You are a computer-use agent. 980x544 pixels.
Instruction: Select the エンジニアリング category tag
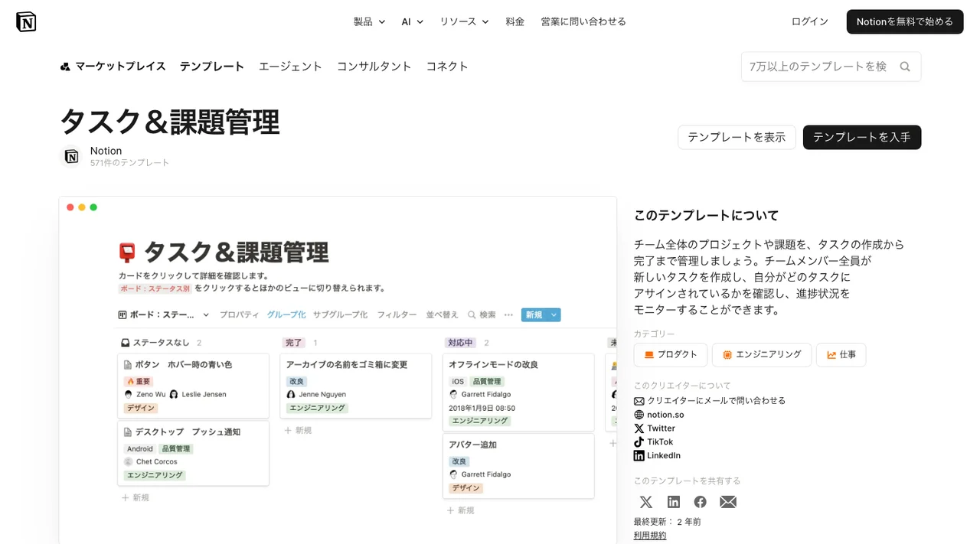coord(762,355)
